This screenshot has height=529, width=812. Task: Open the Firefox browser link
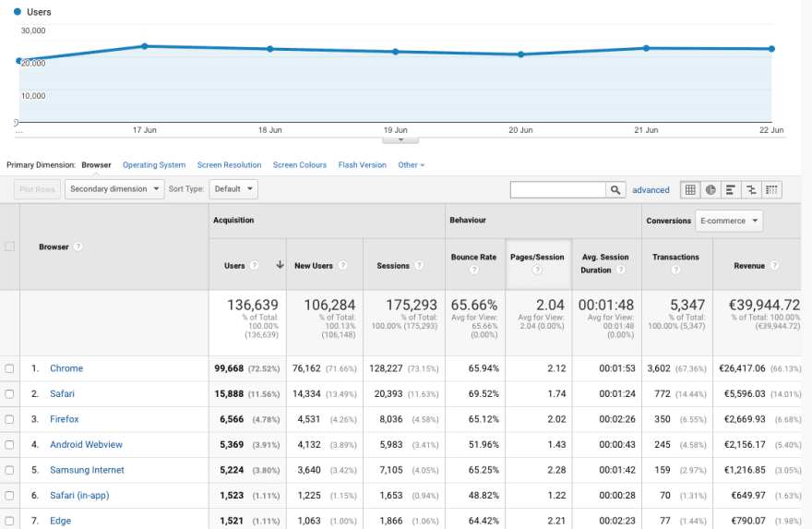[65, 419]
